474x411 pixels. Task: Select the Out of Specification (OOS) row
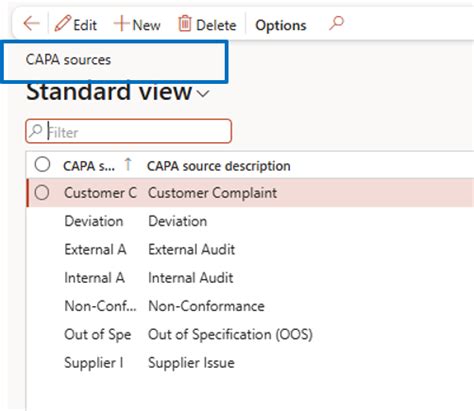pyautogui.click(x=250, y=334)
